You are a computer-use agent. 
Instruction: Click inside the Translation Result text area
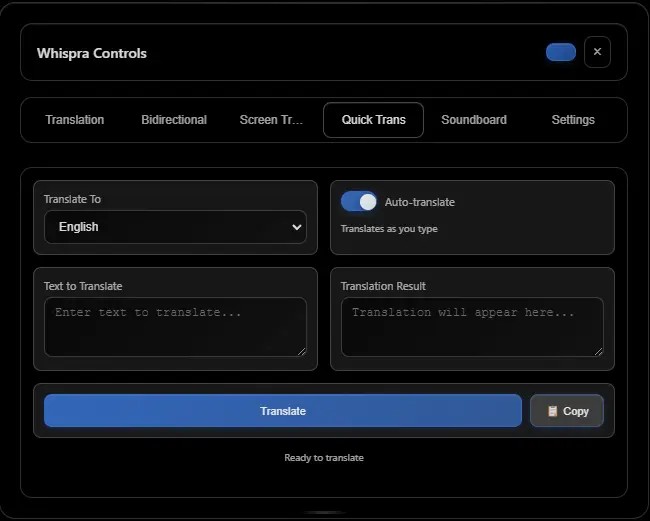point(472,326)
